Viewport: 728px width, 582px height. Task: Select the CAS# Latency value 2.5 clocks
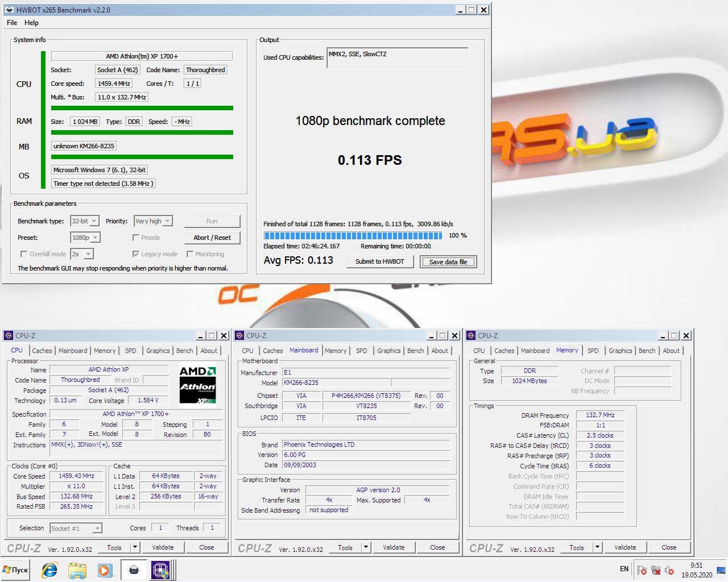pyautogui.click(x=600, y=435)
